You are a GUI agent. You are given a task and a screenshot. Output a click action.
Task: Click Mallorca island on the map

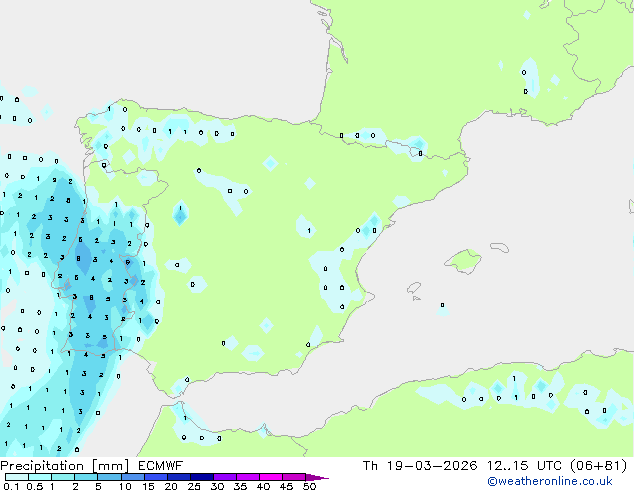pyautogui.click(x=463, y=261)
